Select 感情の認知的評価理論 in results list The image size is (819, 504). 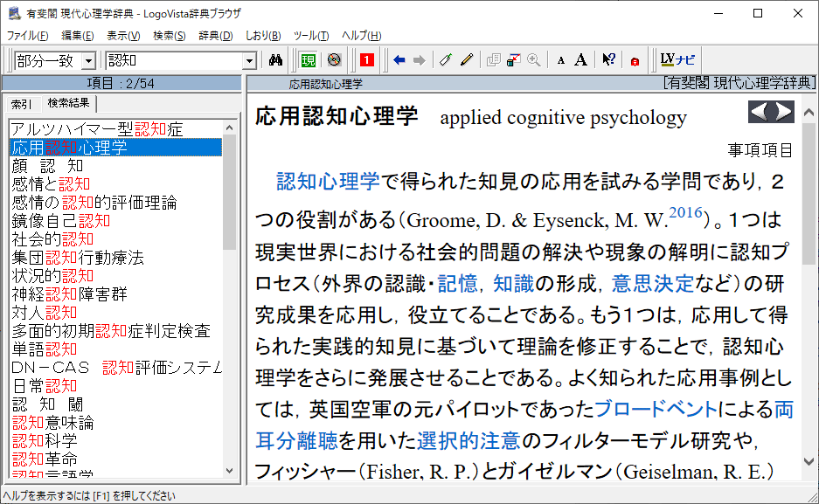[x=94, y=203]
